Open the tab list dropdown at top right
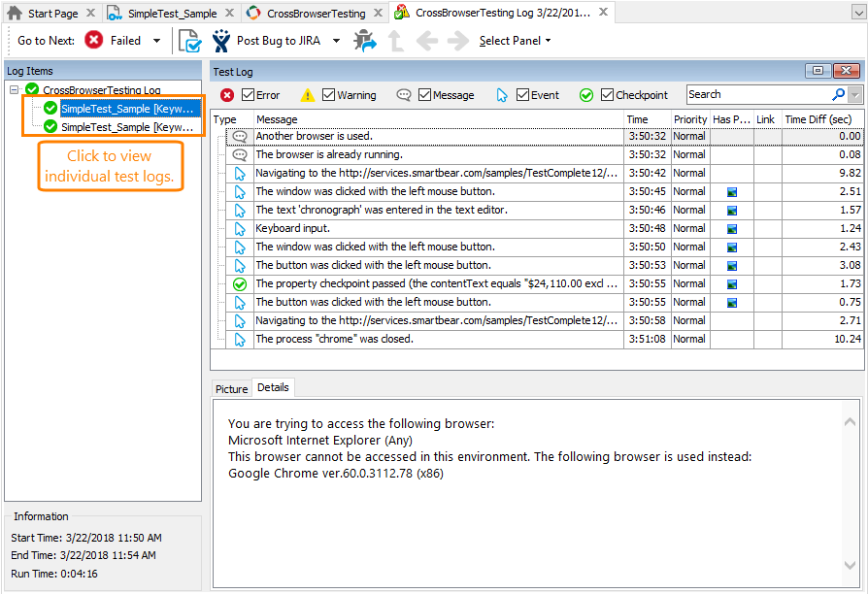Screen dimensions: 868x594 858,13
